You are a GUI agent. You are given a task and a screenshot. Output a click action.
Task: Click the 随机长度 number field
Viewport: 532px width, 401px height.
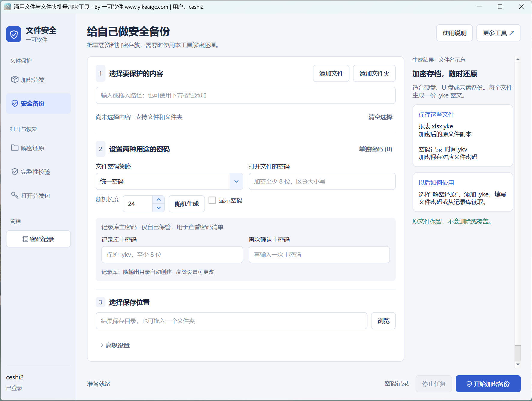coord(138,204)
